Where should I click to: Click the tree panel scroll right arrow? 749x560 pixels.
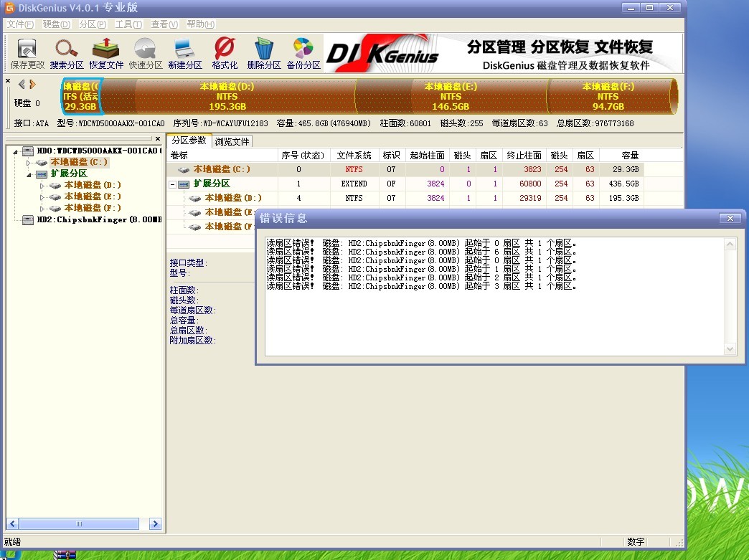click(x=155, y=523)
